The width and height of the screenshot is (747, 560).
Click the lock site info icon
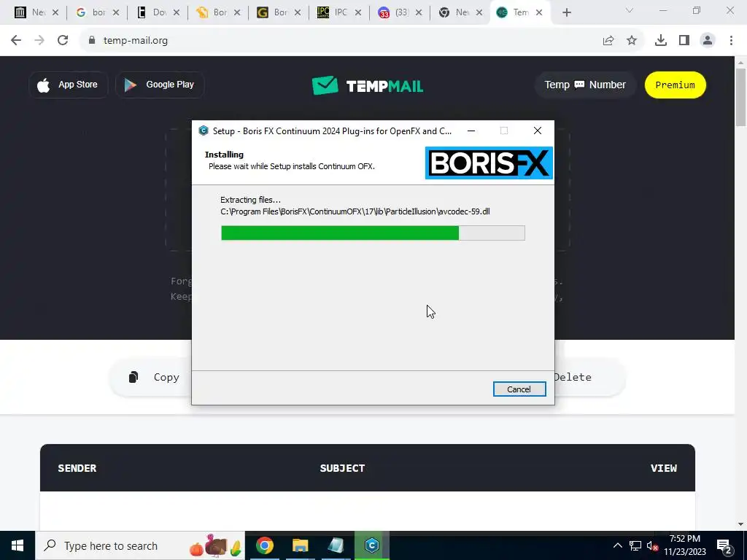click(x=92, y=41)
